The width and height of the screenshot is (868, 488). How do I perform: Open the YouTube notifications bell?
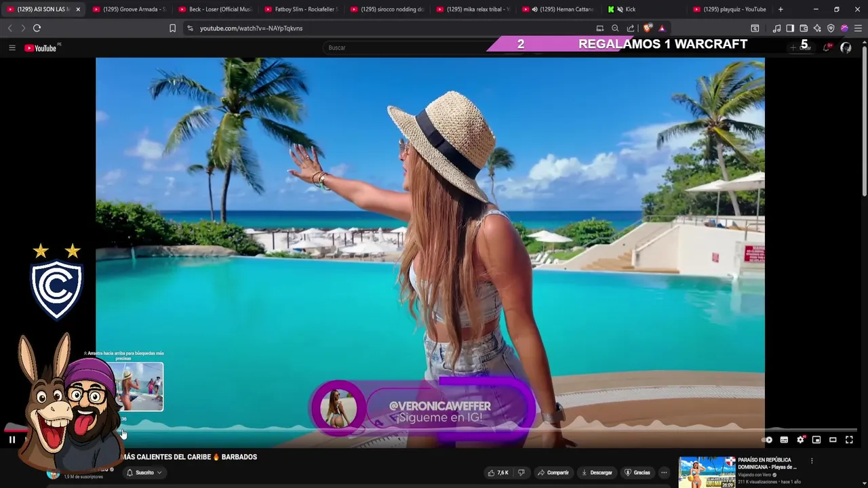(x=827, y=47)
